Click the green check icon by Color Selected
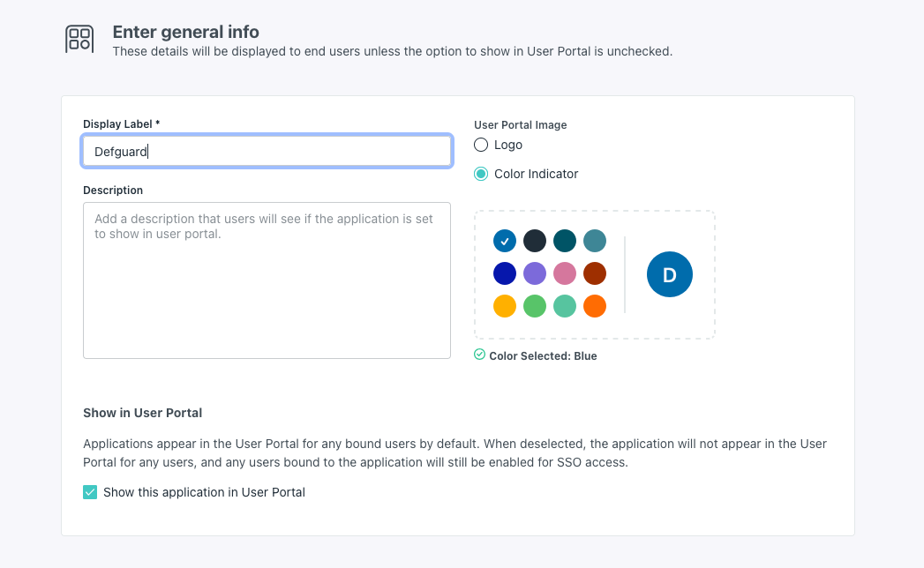The height and width of the screenshot is (568, 924). [479, 355]
